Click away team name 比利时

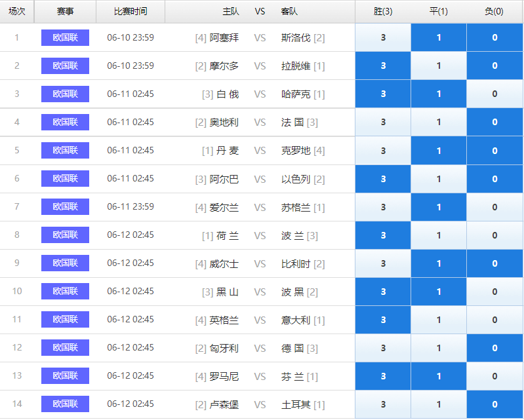point(296,264)
